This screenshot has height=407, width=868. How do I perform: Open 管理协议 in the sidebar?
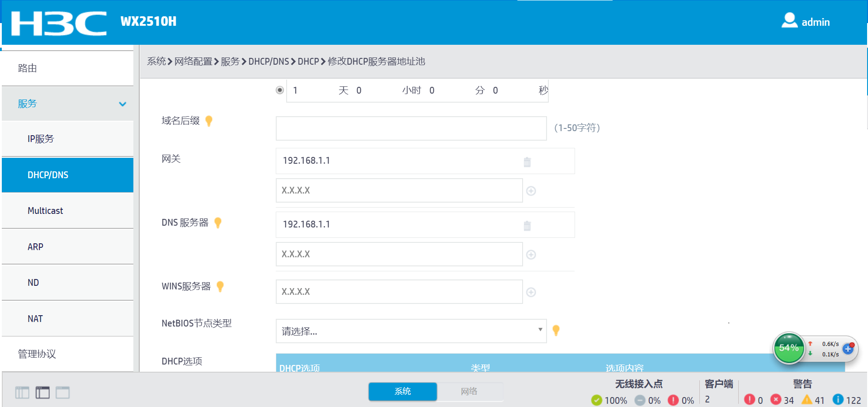pyautogui.click(x=68, y=354)
